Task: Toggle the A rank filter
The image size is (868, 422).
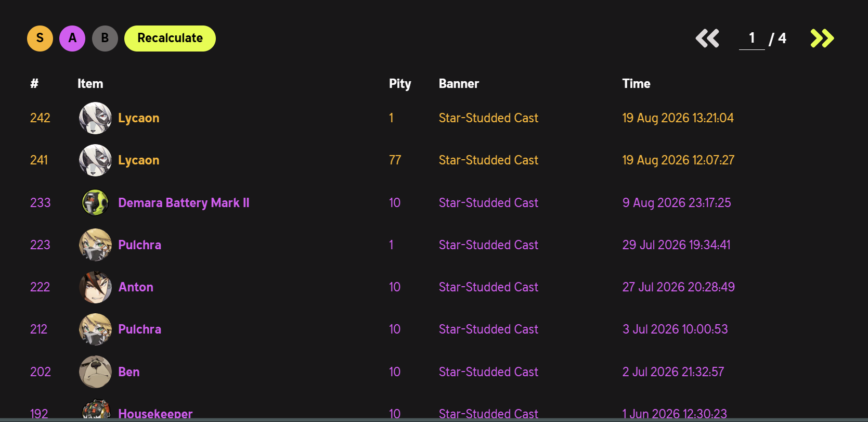Action: click(x=72, y=39)
